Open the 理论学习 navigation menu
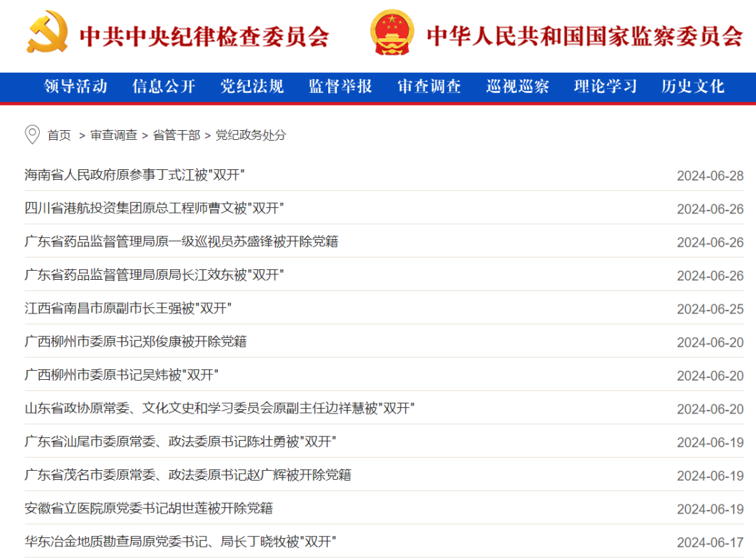 point(605,86)
